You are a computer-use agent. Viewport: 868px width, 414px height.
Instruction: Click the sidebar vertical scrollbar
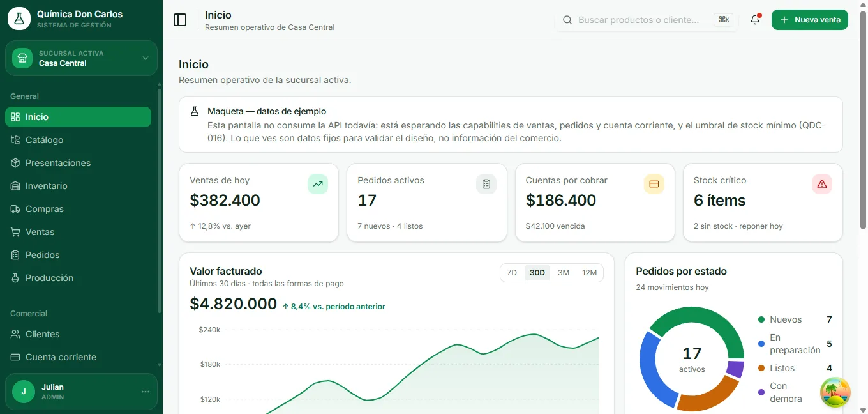tap(160, 200)
